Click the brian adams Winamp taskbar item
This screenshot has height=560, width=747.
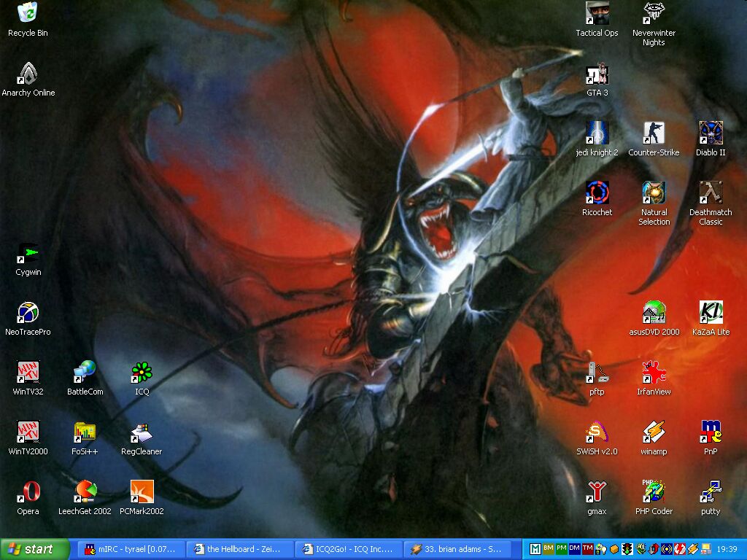point(456,549)
